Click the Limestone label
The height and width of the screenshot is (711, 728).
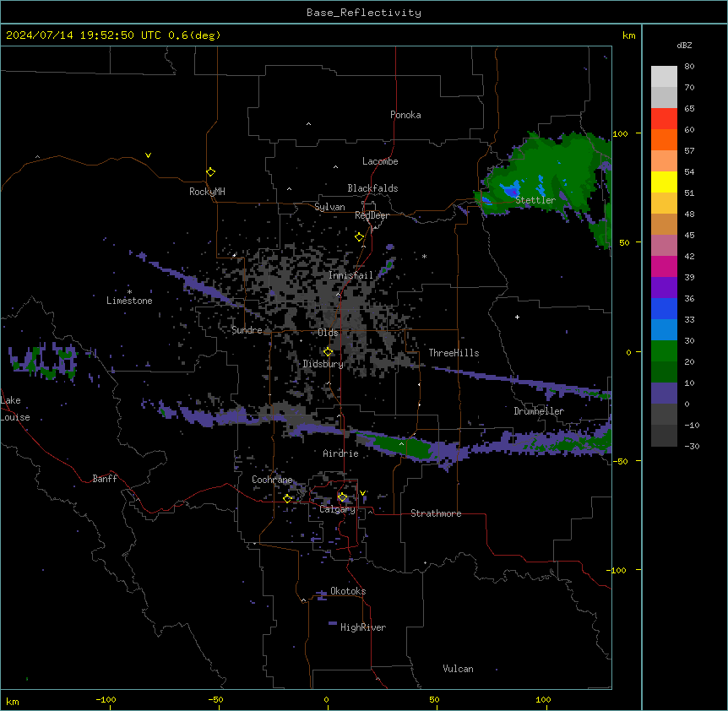[129, 301]
